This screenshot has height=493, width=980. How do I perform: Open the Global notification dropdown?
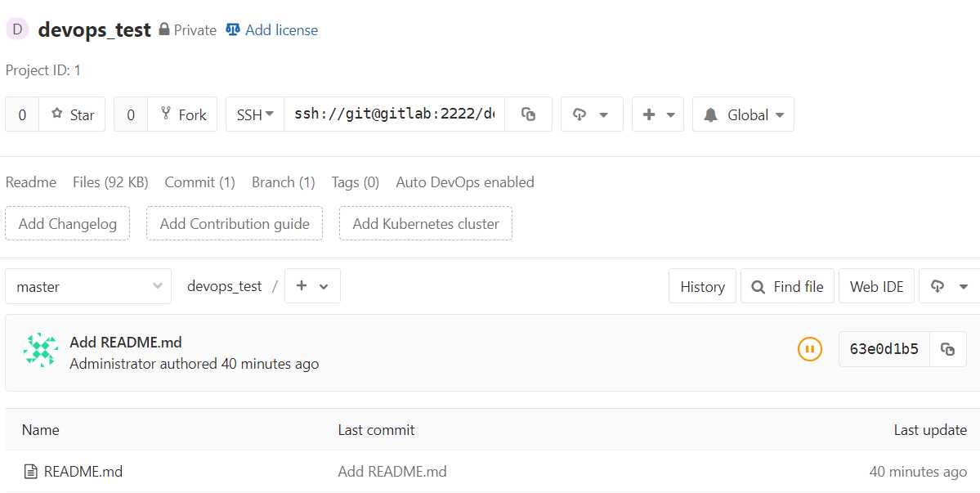pyautogui.click(x=743, y=114)
